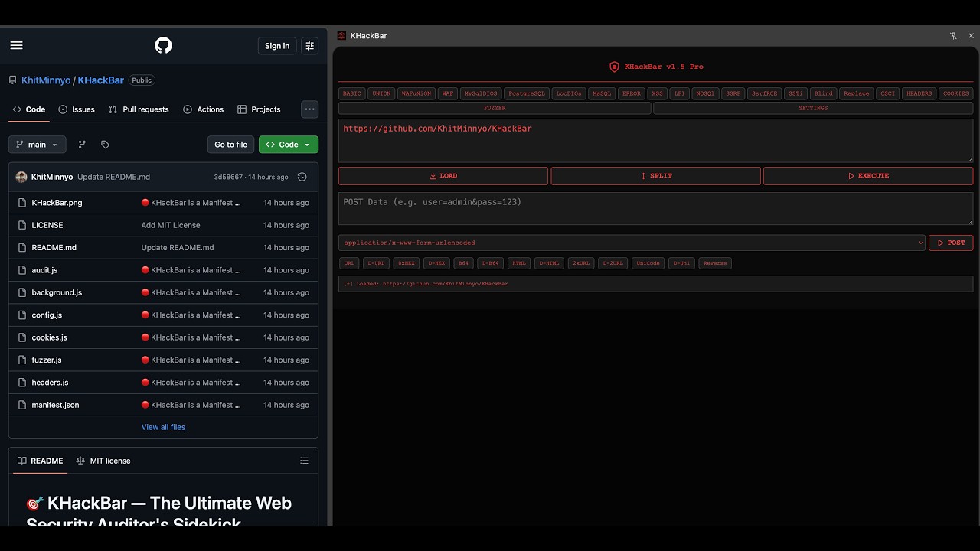Open the GitHub hamburger navigation menu
Viewport: 980px width, 551px height.
pos(16,45)
